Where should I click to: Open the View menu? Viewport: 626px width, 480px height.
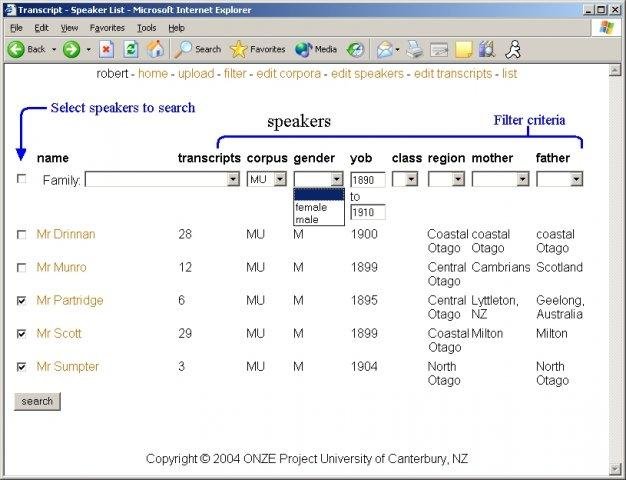tap(69, 28)
